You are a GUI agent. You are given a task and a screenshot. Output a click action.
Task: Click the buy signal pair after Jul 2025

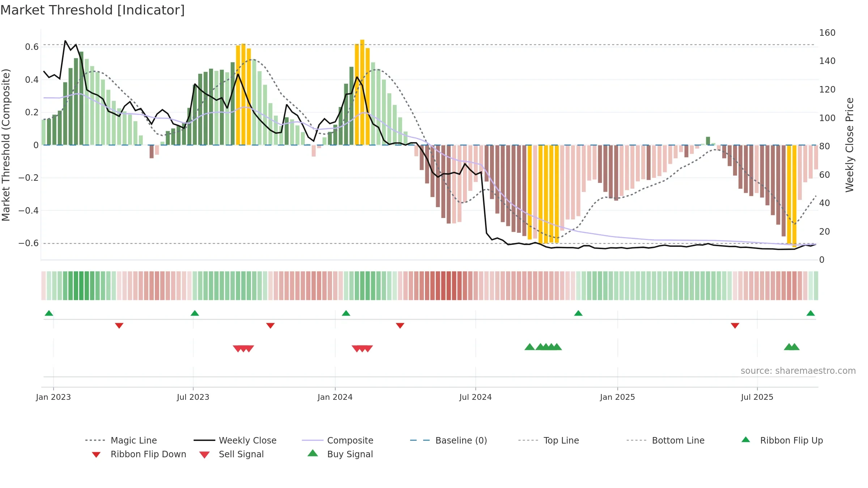tap(792, 347)
